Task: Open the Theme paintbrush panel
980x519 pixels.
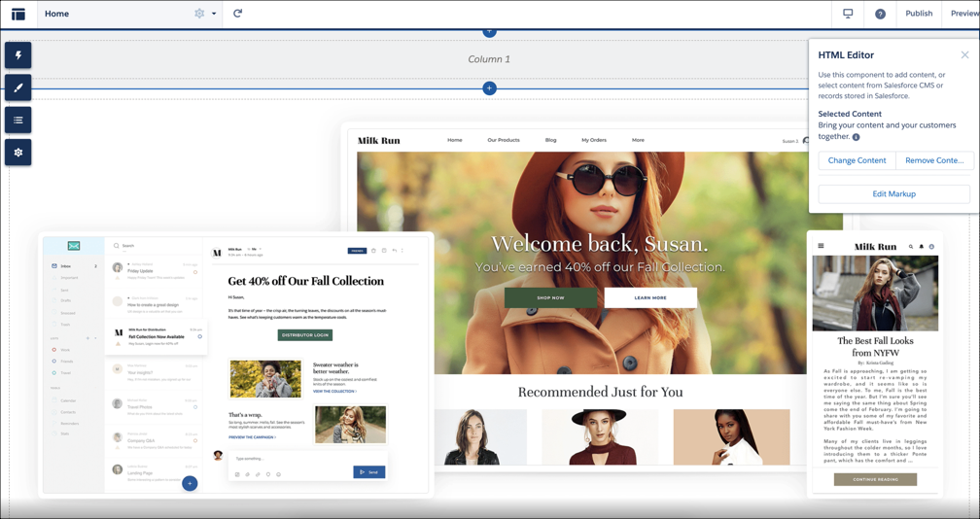Action: pyautogui.click(x=17, y=87)
